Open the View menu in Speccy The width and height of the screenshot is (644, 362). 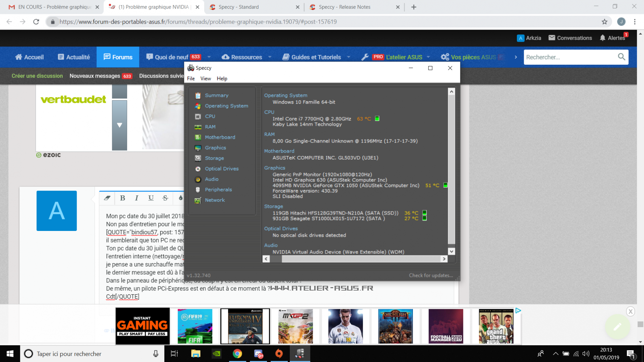point(205,79)
